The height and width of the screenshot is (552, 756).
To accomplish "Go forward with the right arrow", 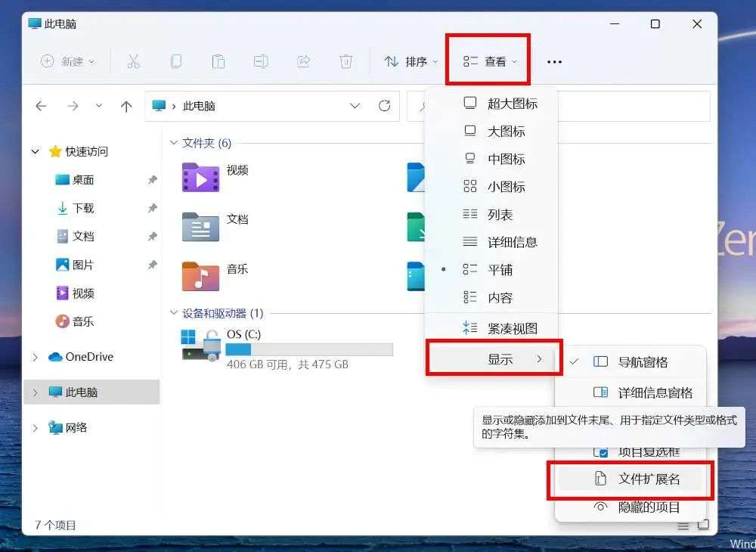I will click(x=73, y=106).
